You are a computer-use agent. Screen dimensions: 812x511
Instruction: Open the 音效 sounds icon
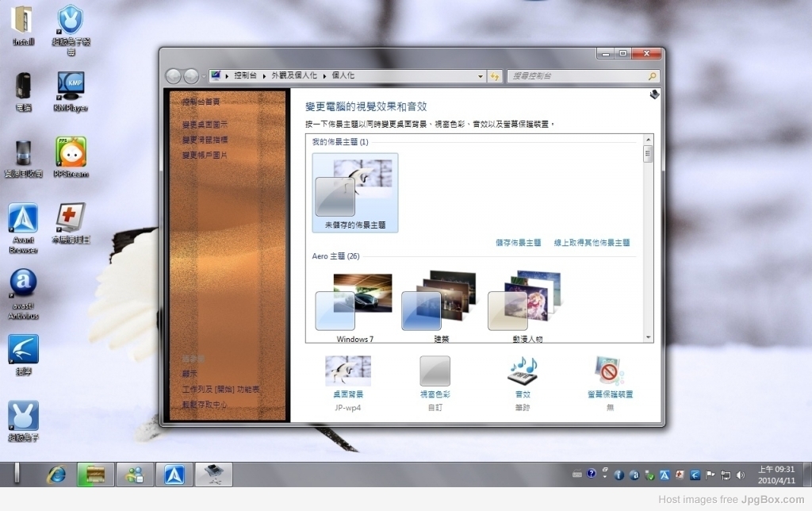[522, 371]
